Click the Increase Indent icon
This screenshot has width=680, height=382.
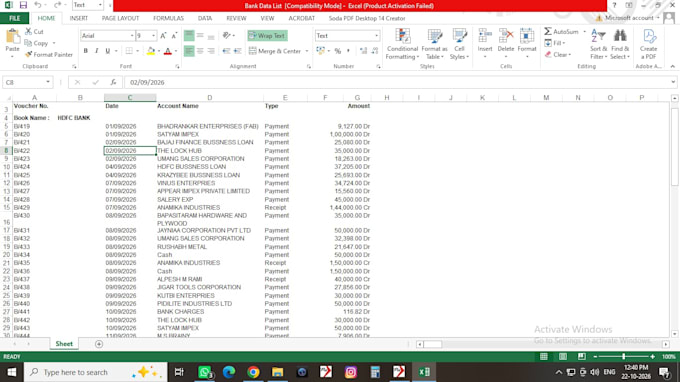coord(238,51)
